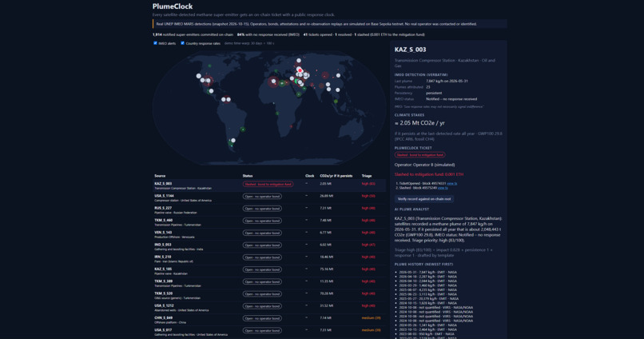Viewport: 644px width, 339px height.
Task: Select the CHN_S_849 source row
Action: point(269,320)
